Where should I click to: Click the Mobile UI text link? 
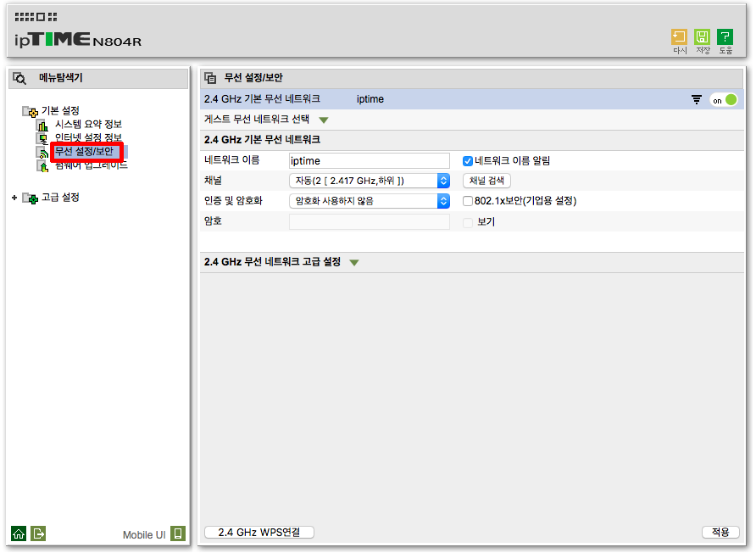[144, 534]
